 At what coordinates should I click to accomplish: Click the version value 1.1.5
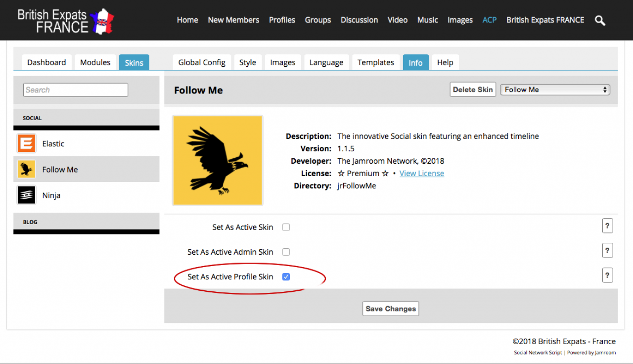(x=346, y=148)
